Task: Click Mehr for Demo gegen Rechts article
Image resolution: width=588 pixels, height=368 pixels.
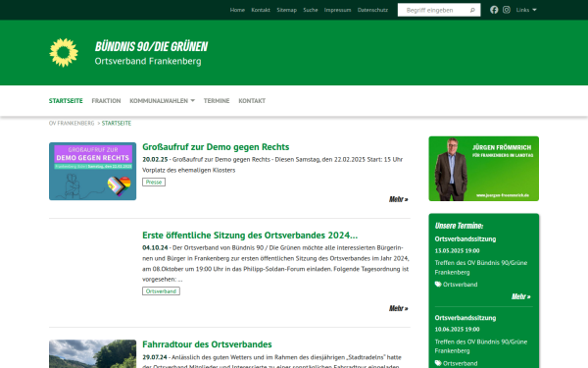Action: [x=399, y=199]
